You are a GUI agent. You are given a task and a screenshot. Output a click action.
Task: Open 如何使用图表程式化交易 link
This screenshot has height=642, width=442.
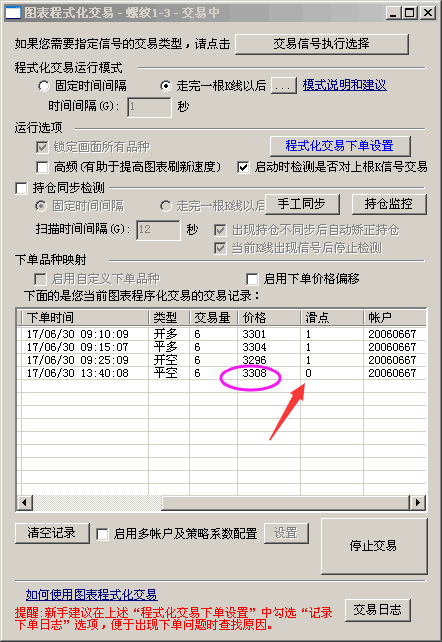(91, 595)
